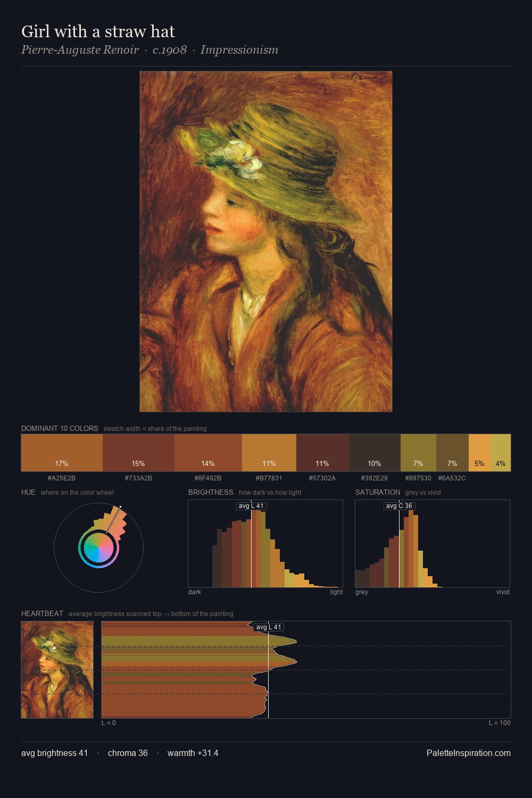Click the hex label #733A2B

(x=138, y=478)
